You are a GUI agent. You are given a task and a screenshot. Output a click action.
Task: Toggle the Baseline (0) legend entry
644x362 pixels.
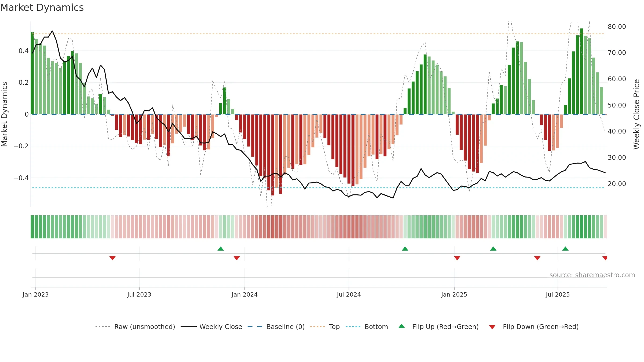[x=276, y=327]
